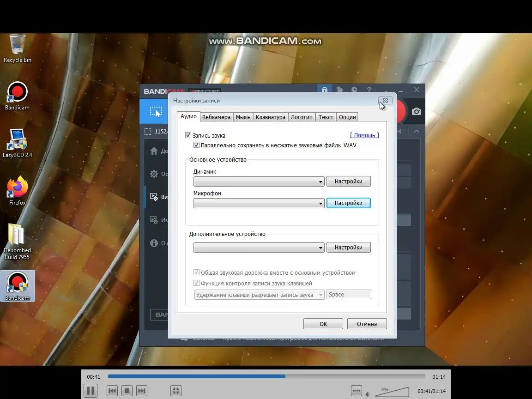
Task: Click the Space hotkey input field
Action: 349,295
